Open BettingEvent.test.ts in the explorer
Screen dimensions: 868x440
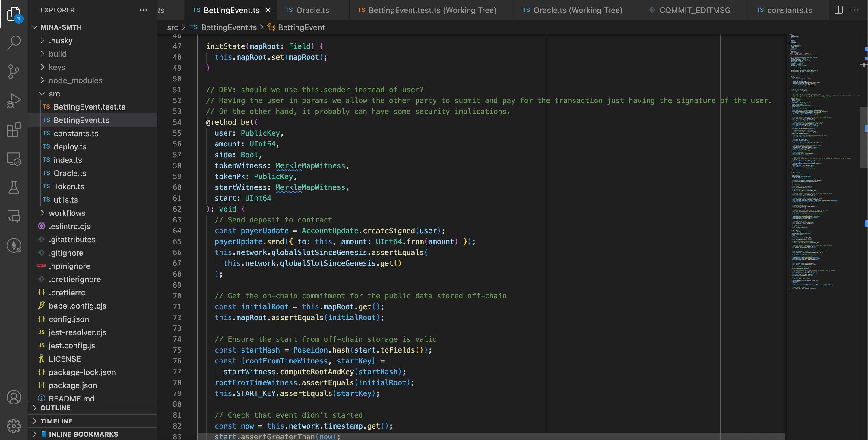(x=93, y=107)
